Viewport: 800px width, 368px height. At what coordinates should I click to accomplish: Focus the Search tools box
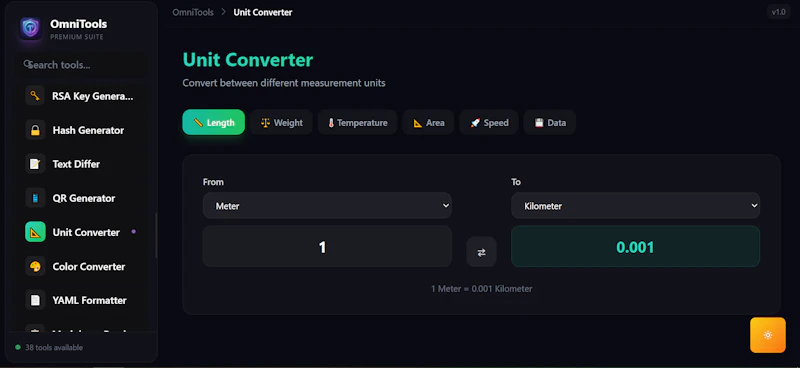[82, 65]
